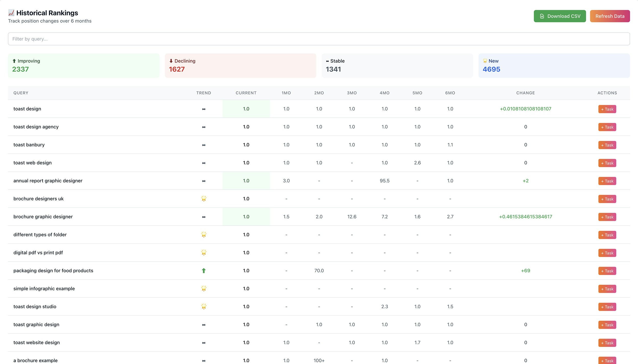Click the stable arrow icon for toast website design

[203, 342]
